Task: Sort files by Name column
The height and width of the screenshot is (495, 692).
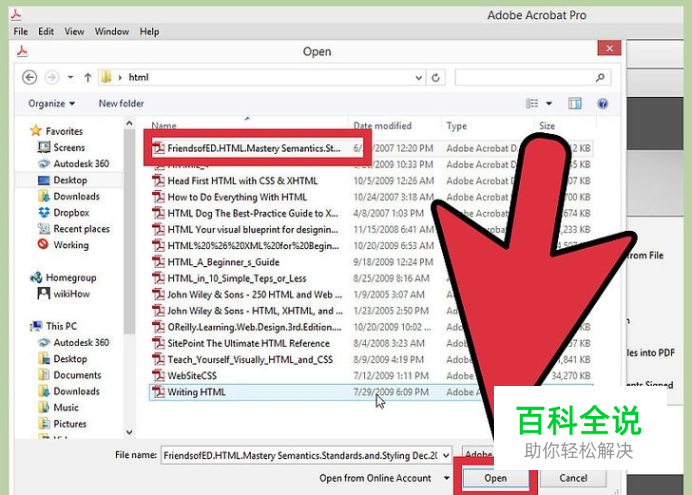Action: pyautogui.click(x=164, y=126)
